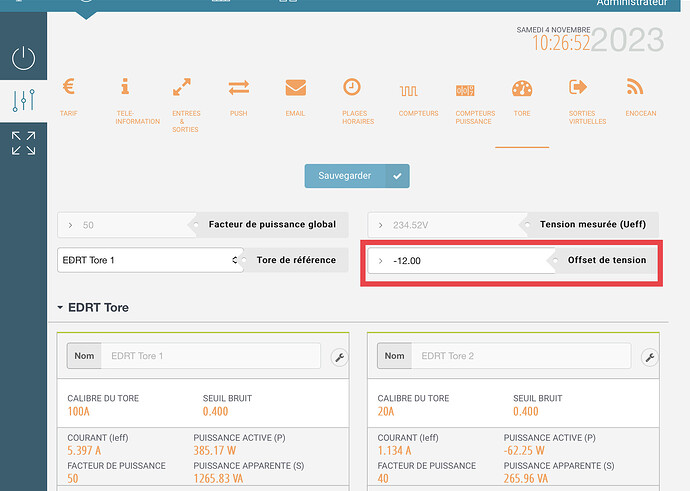The image size is (690, 491).
Task: Open the EnOcean wireless icon
Action: coord(635,86)
